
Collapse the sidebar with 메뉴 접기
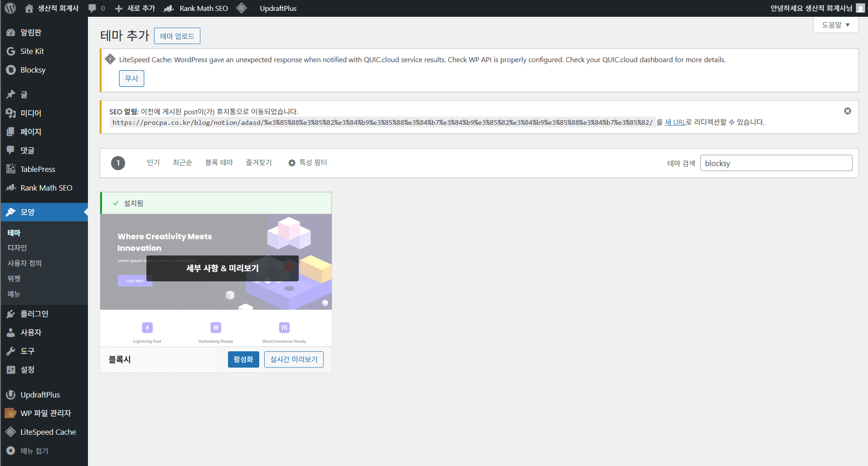point(34,451)
